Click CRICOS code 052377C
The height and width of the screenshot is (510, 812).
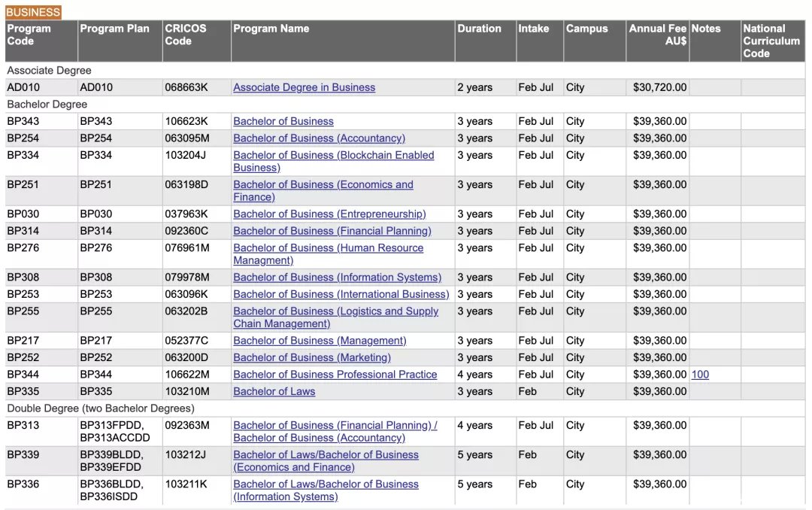[186, 341]
